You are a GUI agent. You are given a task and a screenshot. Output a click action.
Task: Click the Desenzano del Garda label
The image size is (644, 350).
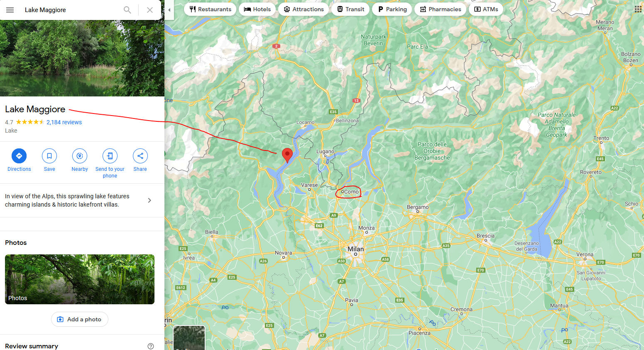pos(526,246)
